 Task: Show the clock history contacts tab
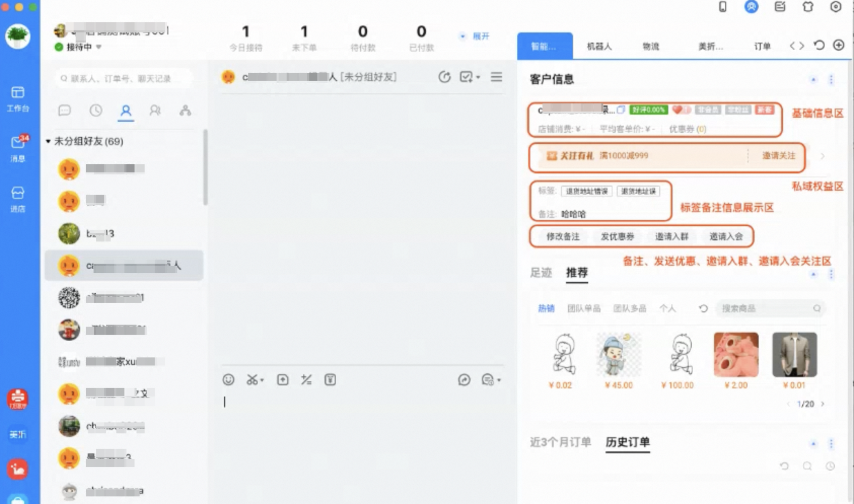(x=96, y=111)
